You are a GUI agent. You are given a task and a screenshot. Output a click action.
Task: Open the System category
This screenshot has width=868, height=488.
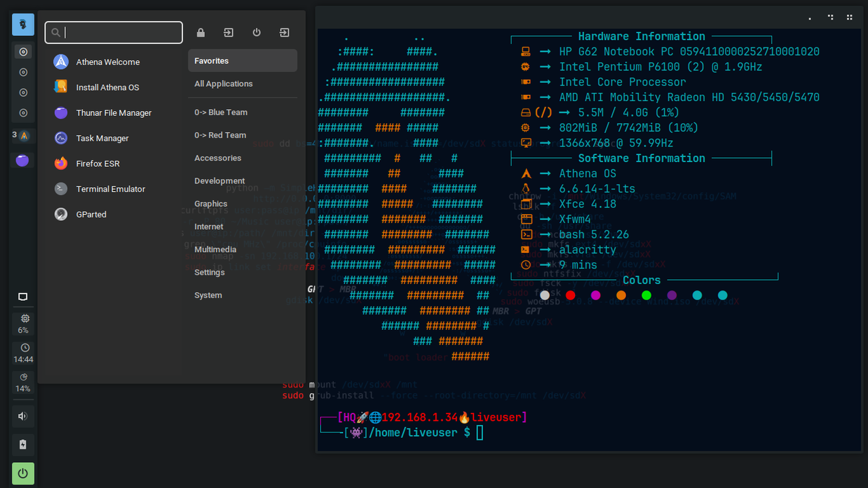tap(243, 295)
